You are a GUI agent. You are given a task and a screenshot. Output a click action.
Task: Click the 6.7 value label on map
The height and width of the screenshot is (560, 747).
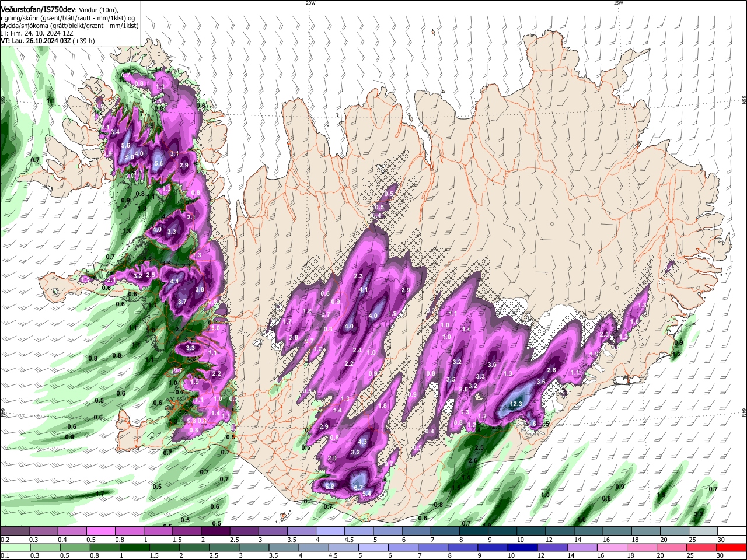click(359, 488)
